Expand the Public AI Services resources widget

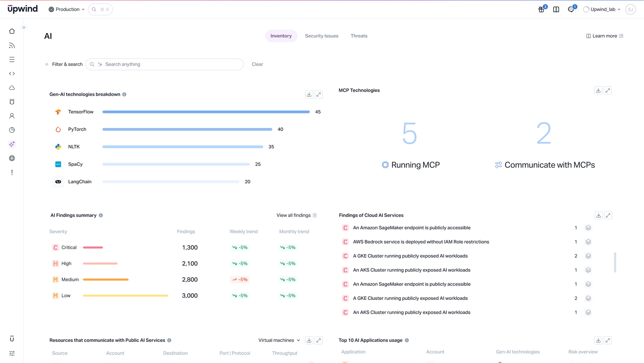(x=319, y=340)
